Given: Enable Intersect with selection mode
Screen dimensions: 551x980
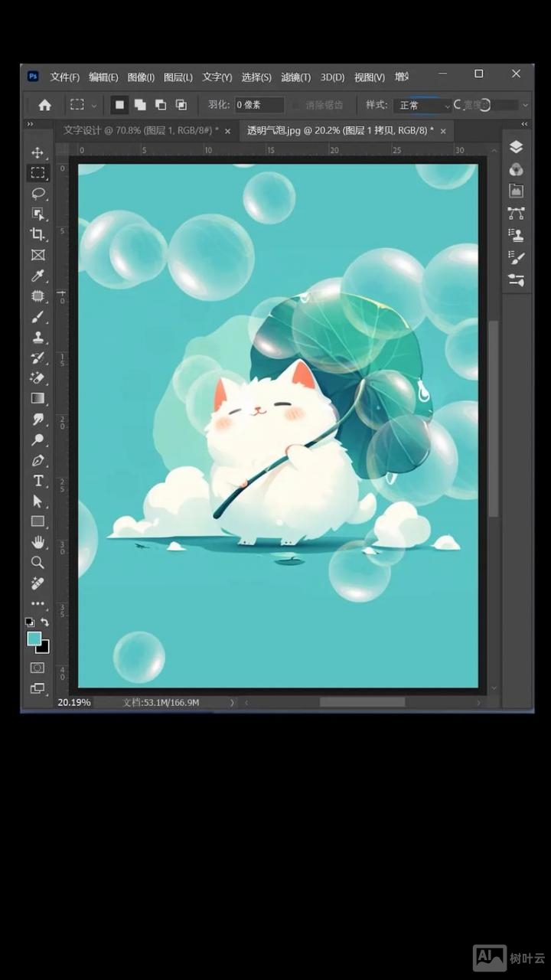Looking at the screenshot, I should 181,105.
